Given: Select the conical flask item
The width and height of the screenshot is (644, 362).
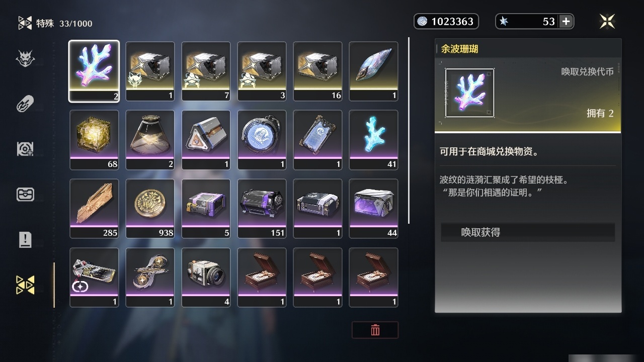Looking at the screenshot, I should click(x=150, y=140).
